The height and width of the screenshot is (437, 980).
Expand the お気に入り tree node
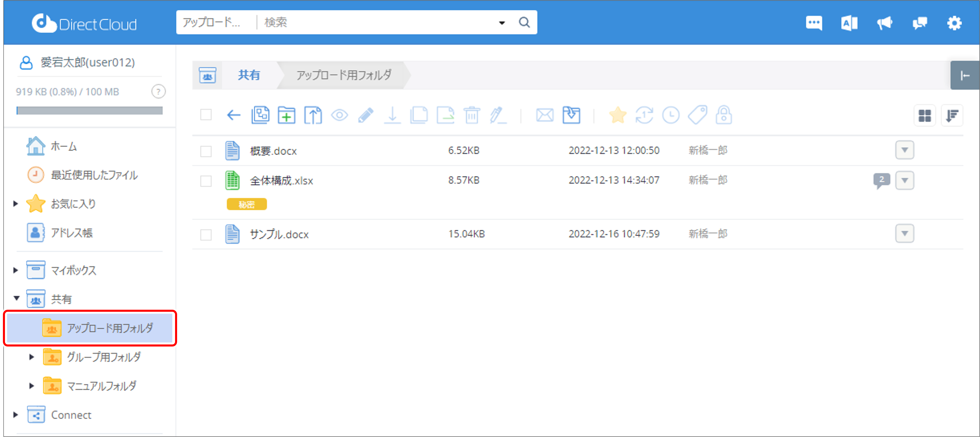point(15,204)
